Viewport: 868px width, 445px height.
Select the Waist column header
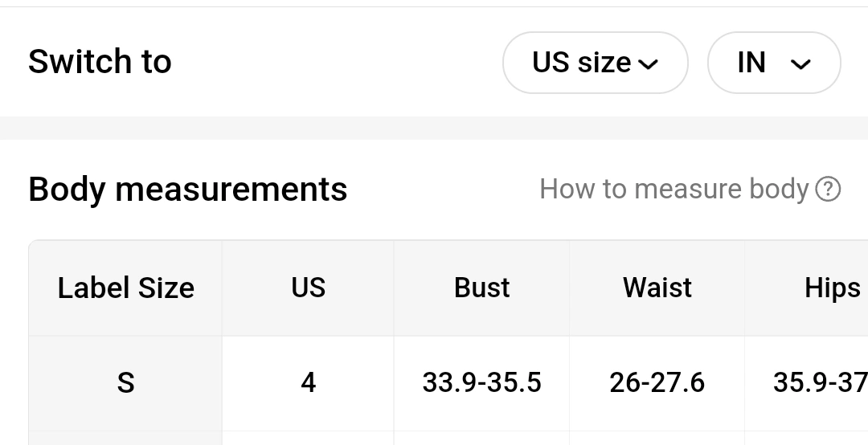click(657, 288)
